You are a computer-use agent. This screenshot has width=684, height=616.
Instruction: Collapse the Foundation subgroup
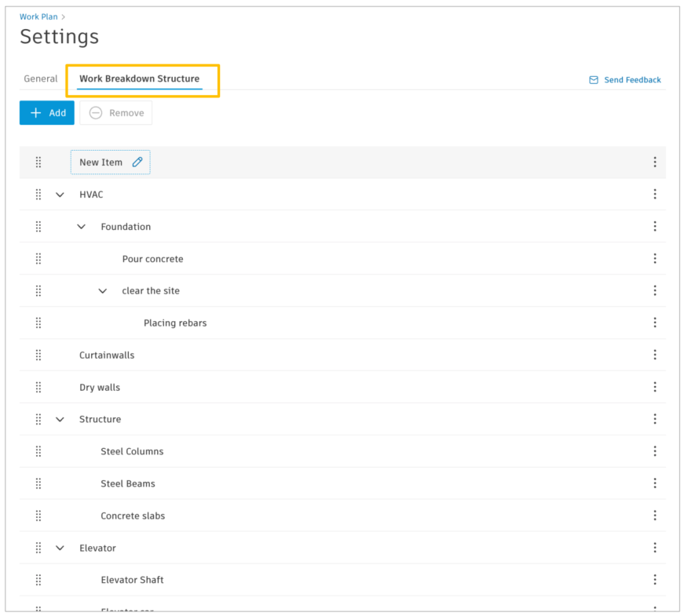[x=81, y=227]
